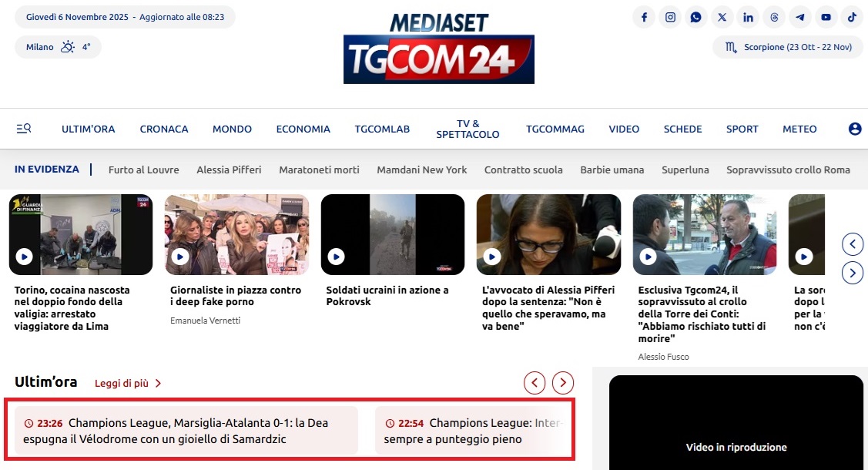The image size is (868, 470).
Task: Open the Instagram social icon
Action: point(670,17)
